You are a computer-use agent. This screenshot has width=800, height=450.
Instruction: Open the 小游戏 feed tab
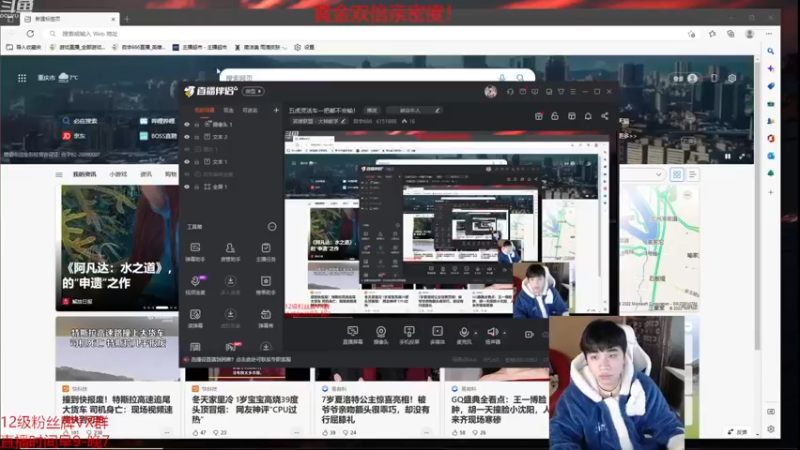pyautogui.click(x=118, y=174)
